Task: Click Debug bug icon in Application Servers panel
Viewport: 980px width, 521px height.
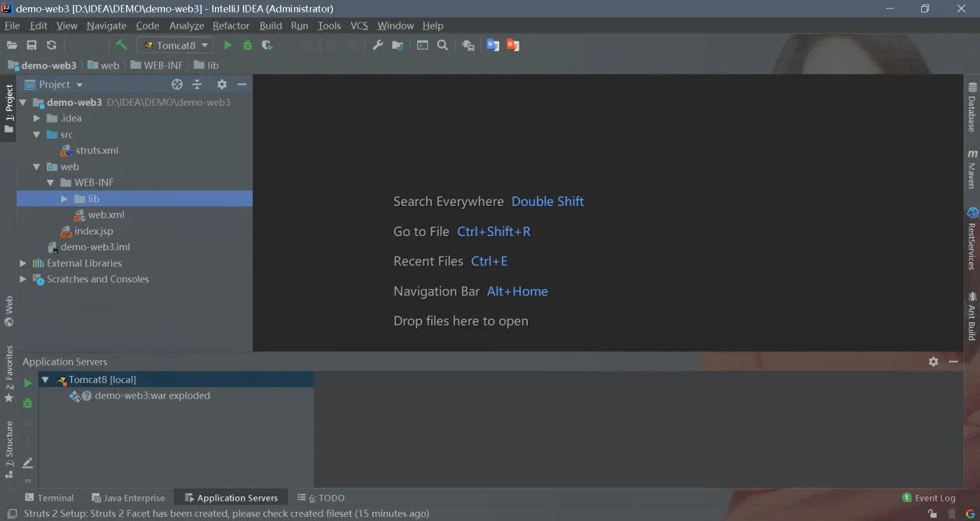Action: pyautogui.click(x=27, y=403)
